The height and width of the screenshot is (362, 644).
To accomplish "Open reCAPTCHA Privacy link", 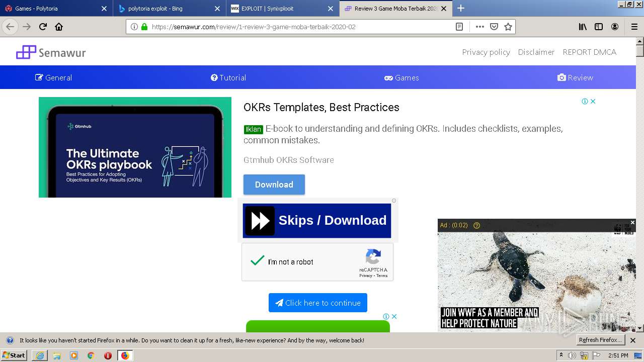I will coord(366,276).
